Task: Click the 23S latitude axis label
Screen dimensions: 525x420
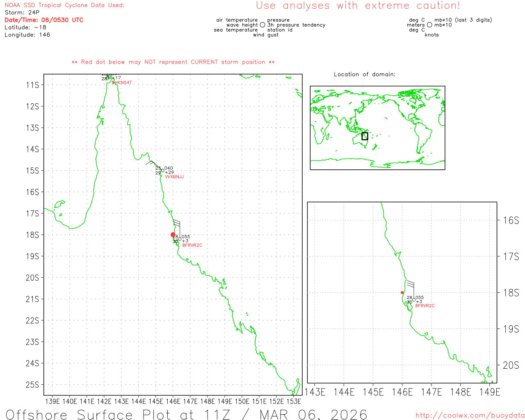Action: tap(32, 342)
